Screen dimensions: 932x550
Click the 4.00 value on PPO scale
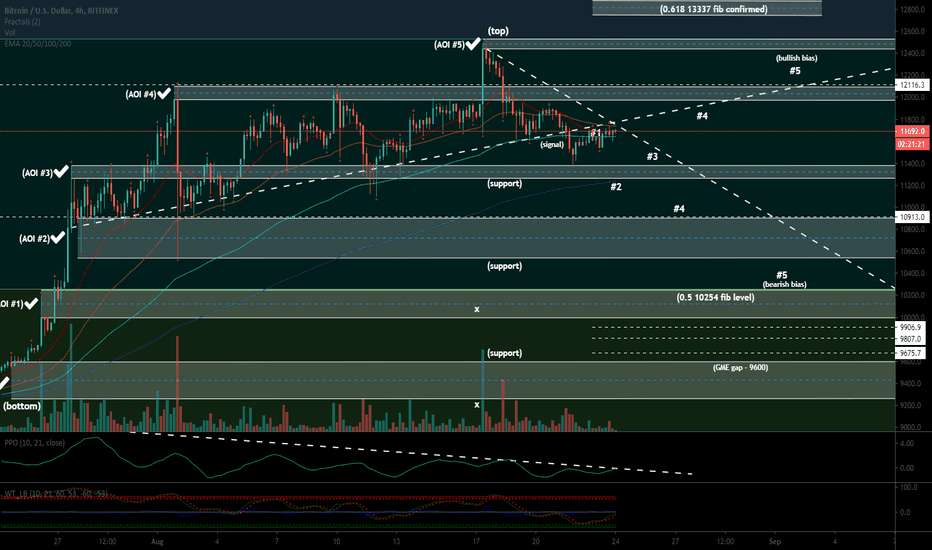pyautogui.click(x=907, y=444)
